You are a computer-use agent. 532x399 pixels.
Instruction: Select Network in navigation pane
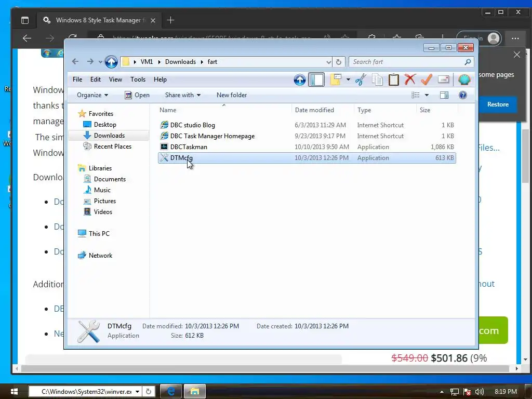pos(96,256)
